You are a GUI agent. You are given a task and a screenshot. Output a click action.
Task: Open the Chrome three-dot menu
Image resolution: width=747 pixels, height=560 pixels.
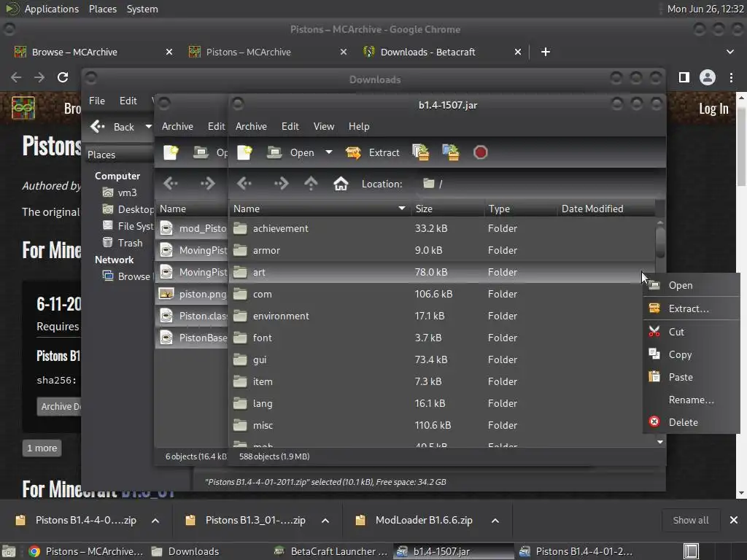click(731, 77)
